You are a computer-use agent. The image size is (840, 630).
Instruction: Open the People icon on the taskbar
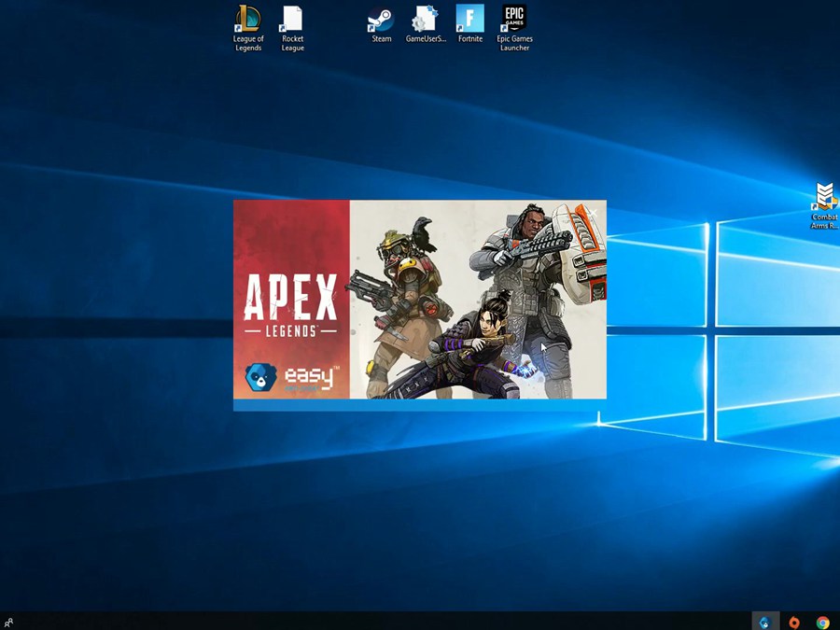pyautogui.click(x=8, y=622)
